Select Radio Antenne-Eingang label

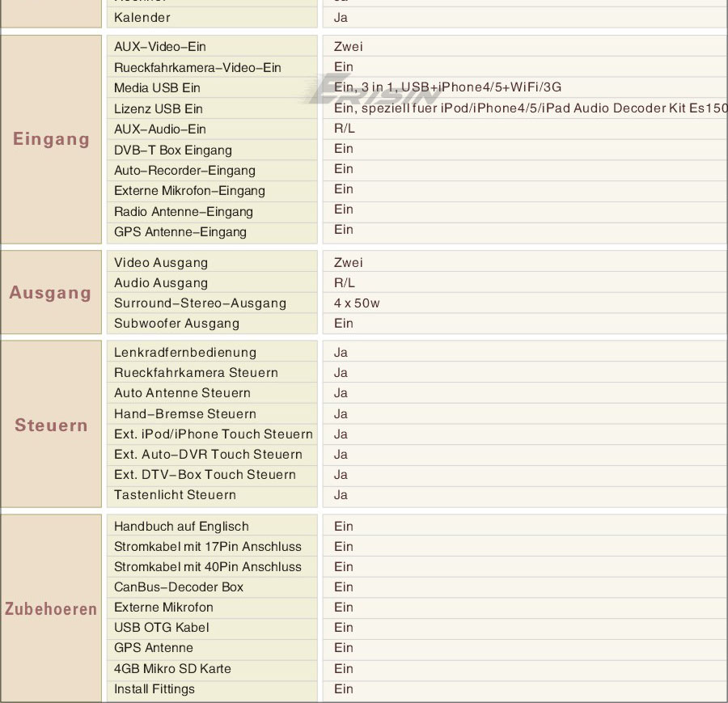[184, 212]
